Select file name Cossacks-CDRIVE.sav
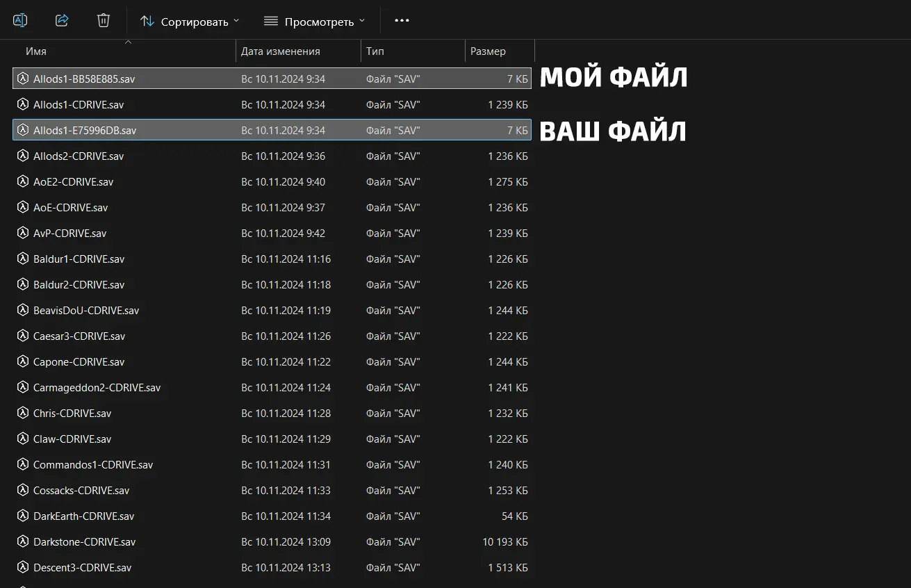Screen dimensions: 911x588 coord(81,491)
